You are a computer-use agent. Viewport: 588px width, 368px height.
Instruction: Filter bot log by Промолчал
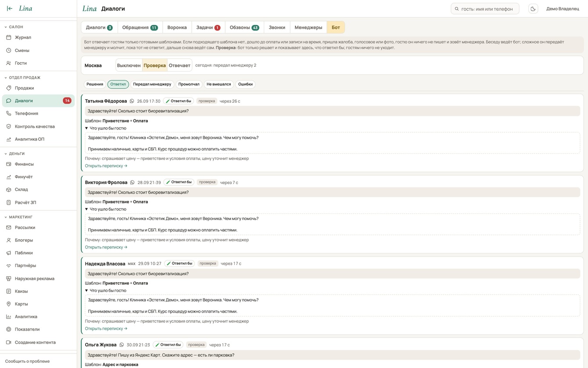point(189,84)
